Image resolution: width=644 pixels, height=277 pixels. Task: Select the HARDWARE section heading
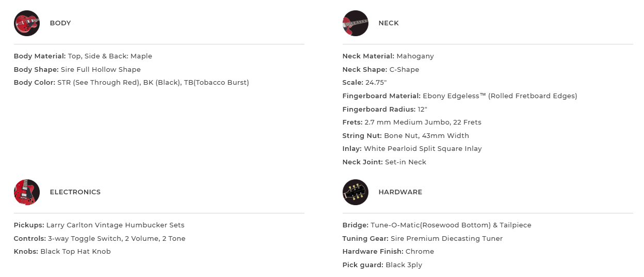tap(400, 192)
